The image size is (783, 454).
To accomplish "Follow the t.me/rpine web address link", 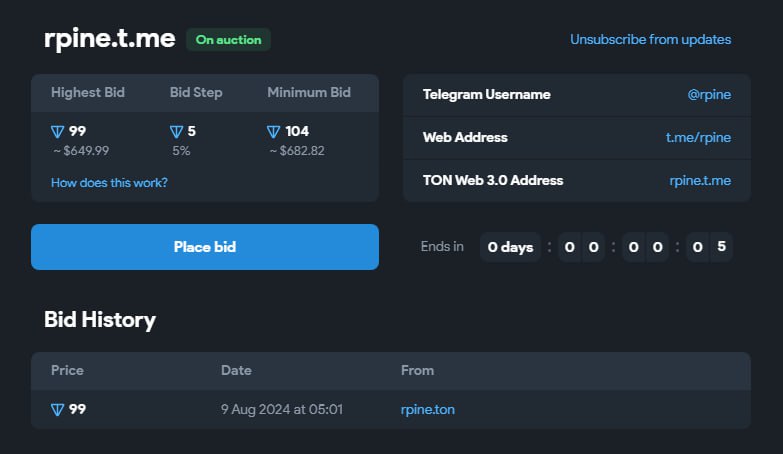I will [x=698, y=137].
